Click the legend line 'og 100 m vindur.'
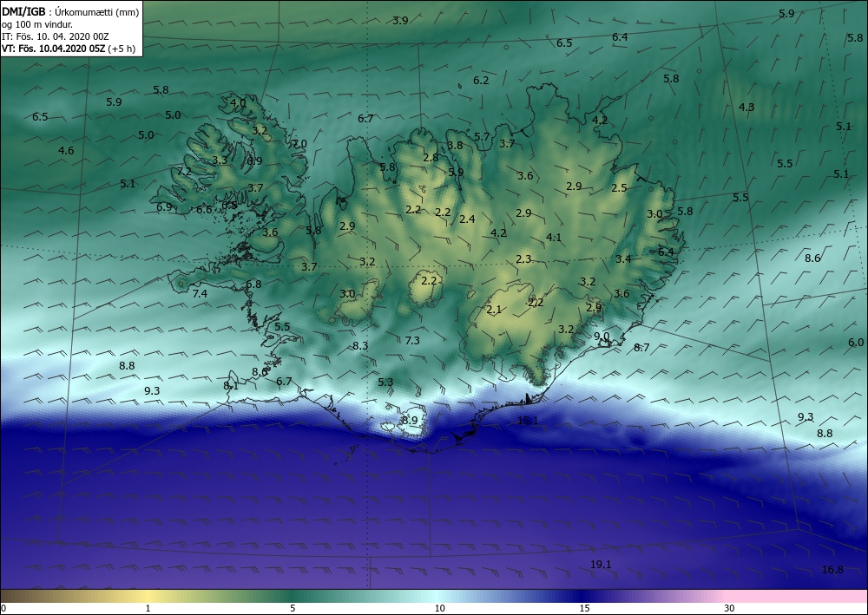Image resolution: width=868 pixels, height=615 pixels. pos(36,24)
